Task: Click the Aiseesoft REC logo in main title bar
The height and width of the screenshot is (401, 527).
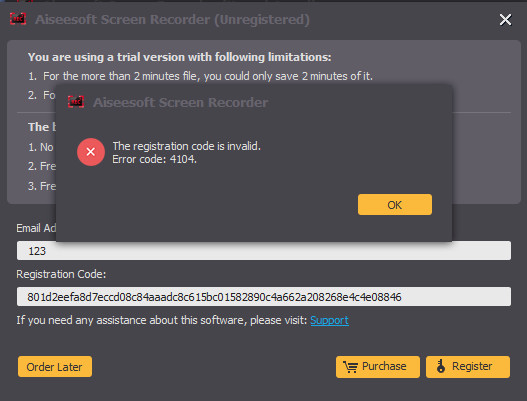Action: (18, 19)
